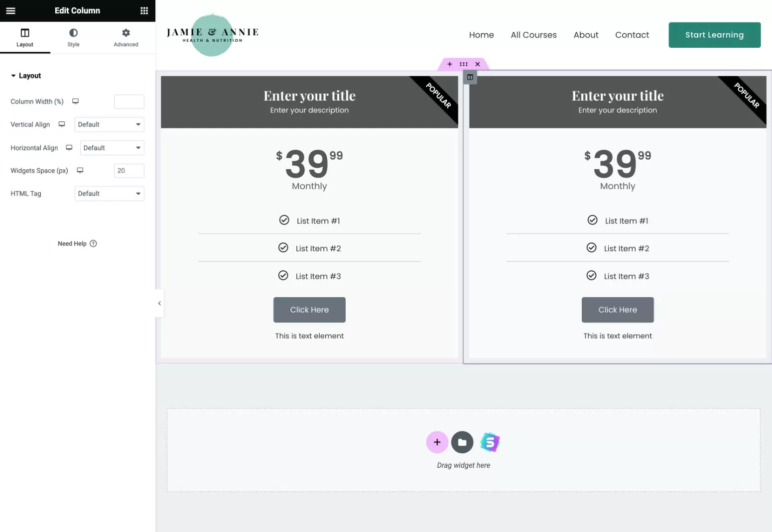Switch to the Advanced tab
Viewport: 772px width, 532px height.
[126, 37]
